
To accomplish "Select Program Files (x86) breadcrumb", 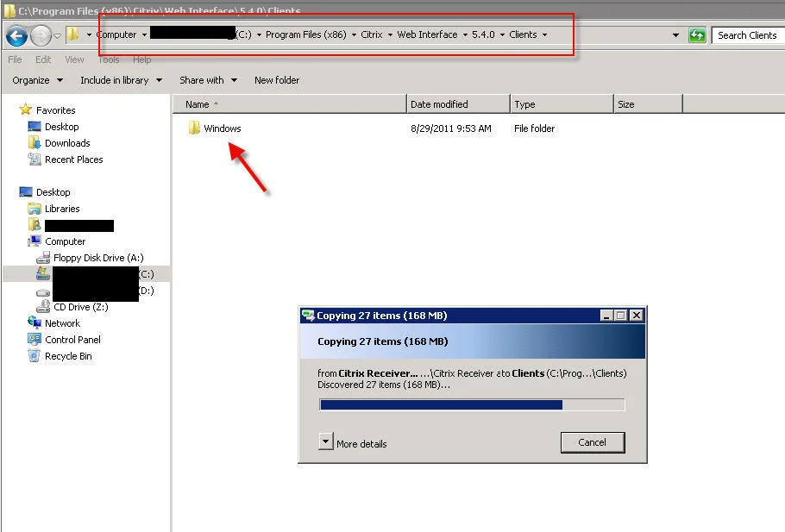I will pyautogui.click(x=306, y=34).
